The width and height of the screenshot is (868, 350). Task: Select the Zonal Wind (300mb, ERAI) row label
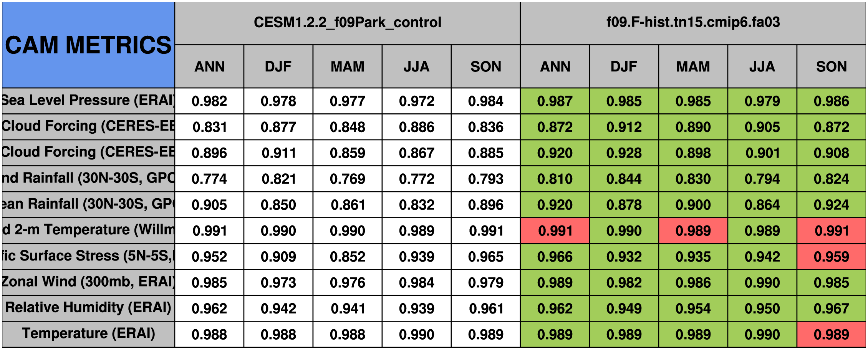(x=88, y=282)
